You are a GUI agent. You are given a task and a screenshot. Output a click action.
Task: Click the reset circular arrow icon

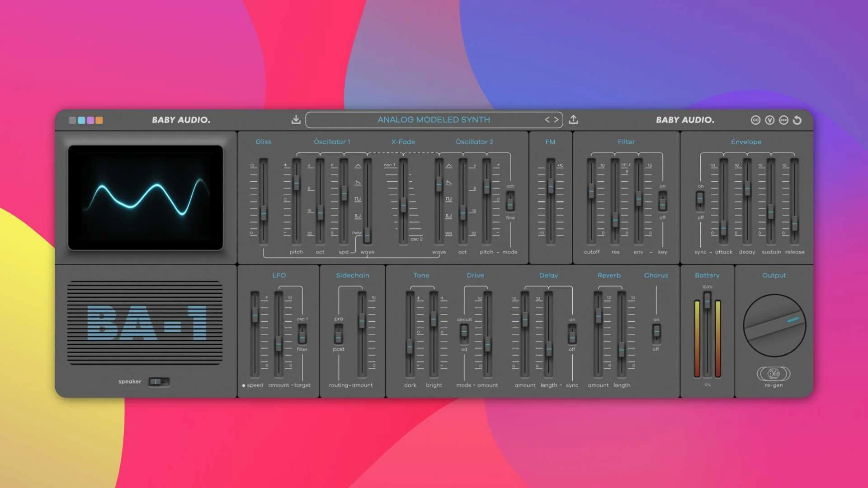tap(797, 120)
